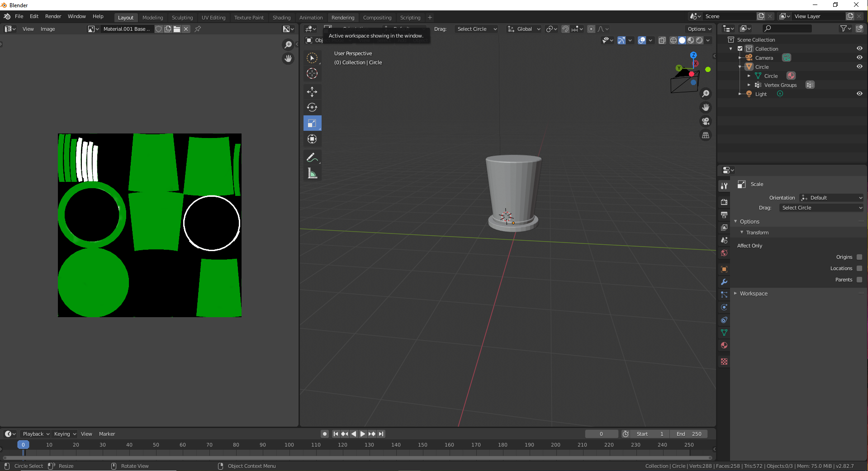Viewport: 868px width, 471px height.
Task: Select the Move tool in viewport toolbar
Action: click(x=312, y=92)
